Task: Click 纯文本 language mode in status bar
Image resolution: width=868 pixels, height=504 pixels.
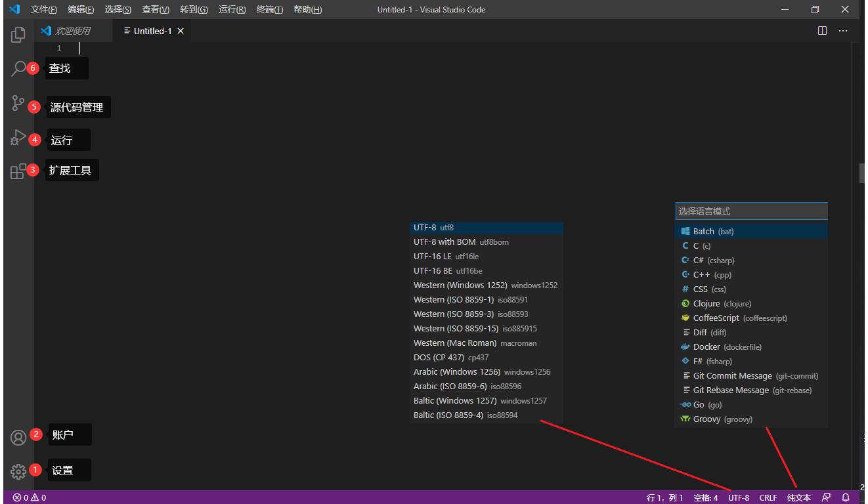Action: click(x=799, y=497)
